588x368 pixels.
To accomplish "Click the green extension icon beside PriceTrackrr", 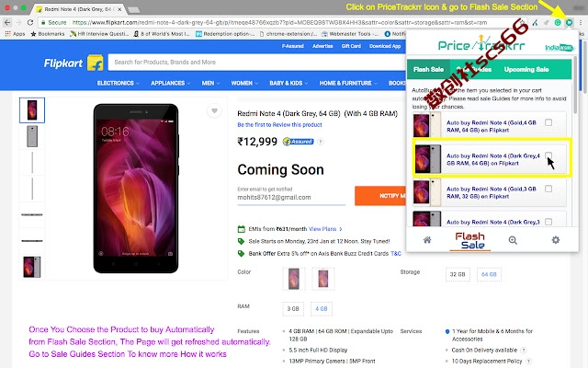I will [558, 22].
